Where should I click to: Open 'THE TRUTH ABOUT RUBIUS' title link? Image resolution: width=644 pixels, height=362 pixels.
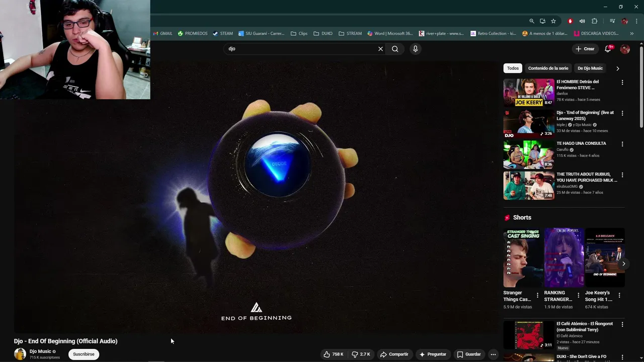586,177
